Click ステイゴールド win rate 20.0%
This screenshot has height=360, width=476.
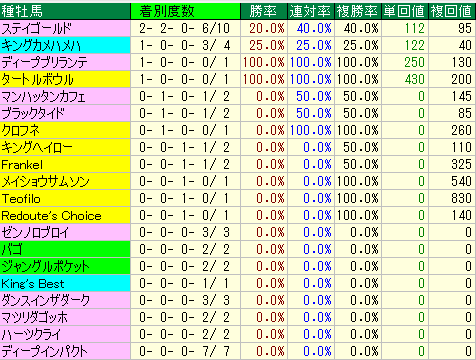[267, 28]
